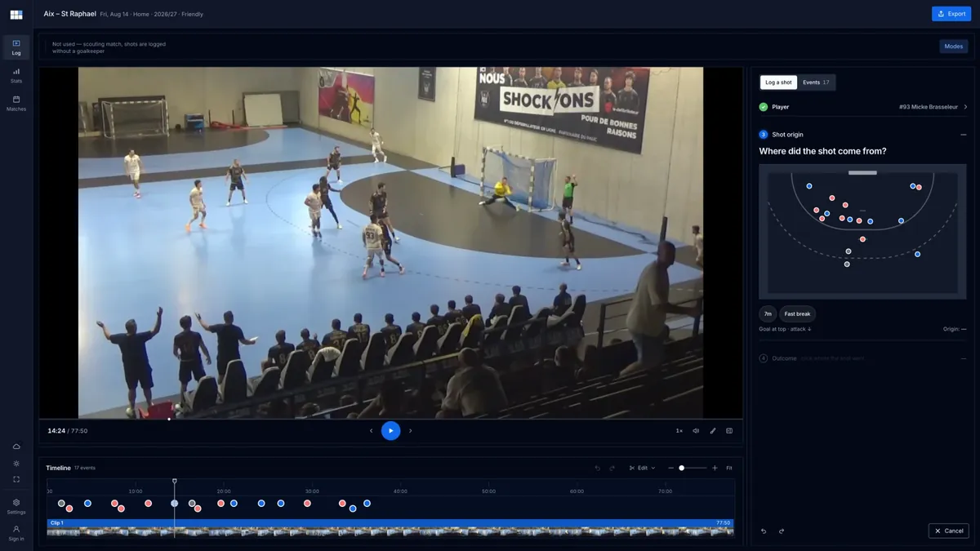This screenshot has width=980, height=551.
Task: Click the layout icon right of the pencil
Action: point(729,431)
